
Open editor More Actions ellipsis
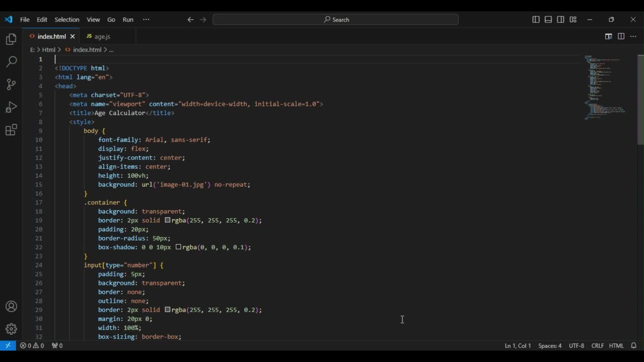[633, 36]
